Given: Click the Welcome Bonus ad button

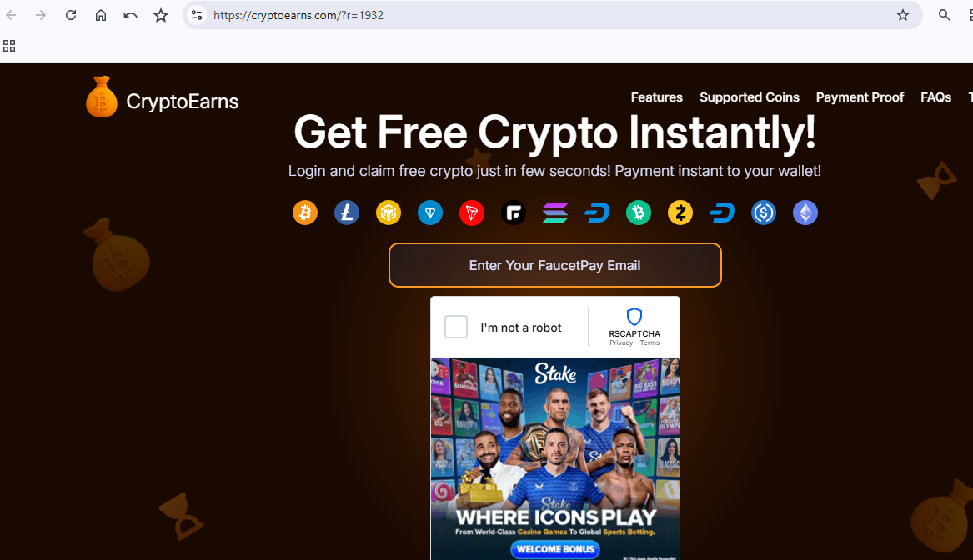Looking at the screenshot, I should pyautogui.click(x=554, y=549).
